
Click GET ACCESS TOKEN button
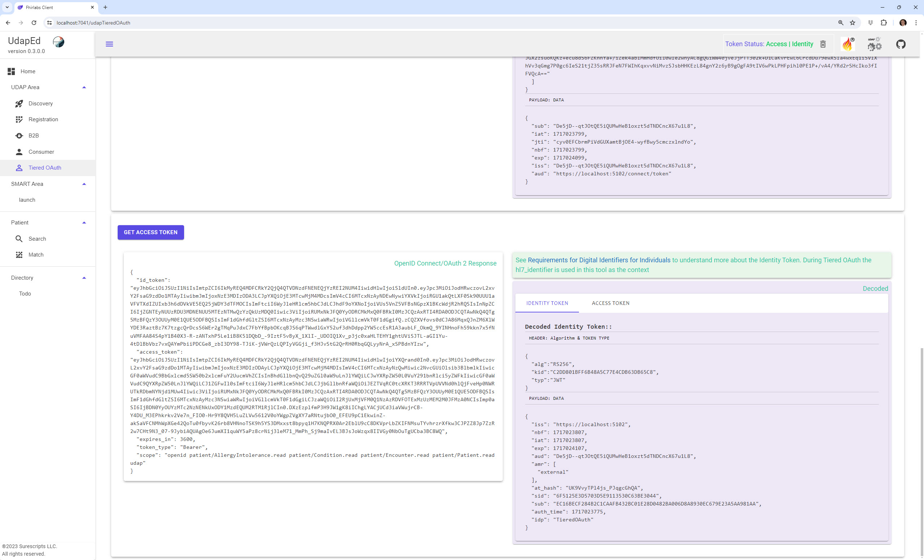tap(151, 232)
